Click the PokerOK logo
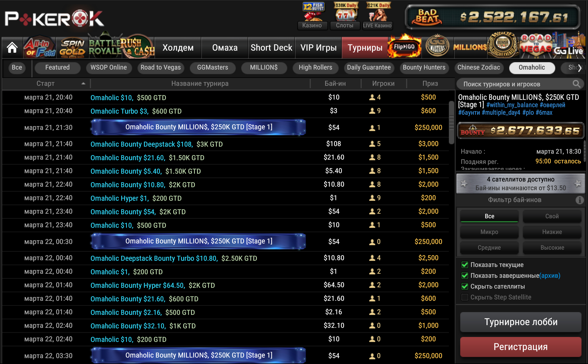This screenshot has height=364, width=588. [54, 19]
